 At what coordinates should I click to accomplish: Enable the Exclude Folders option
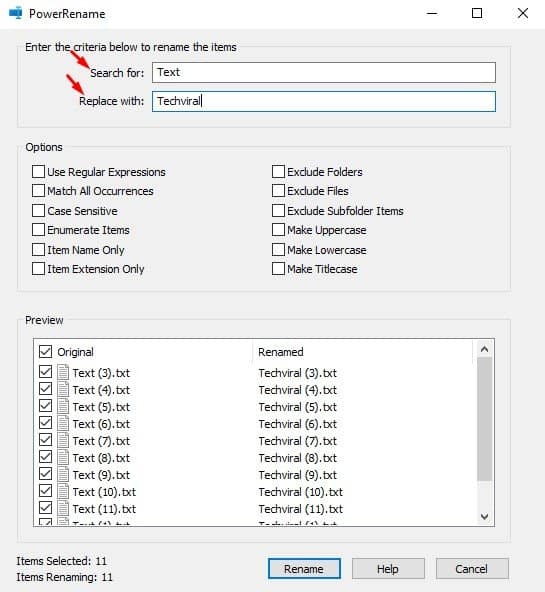coord(278,171)
